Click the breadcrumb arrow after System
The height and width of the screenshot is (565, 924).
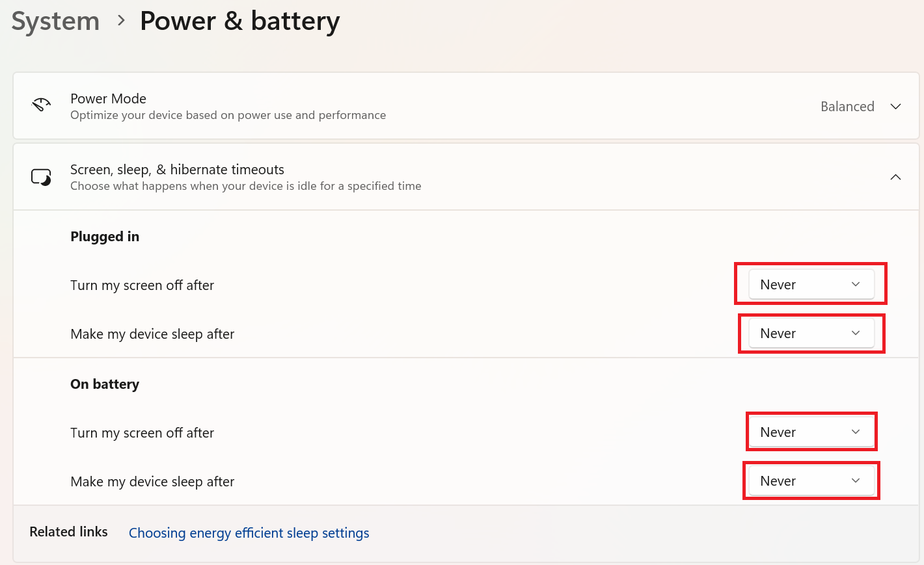[121, 21]
